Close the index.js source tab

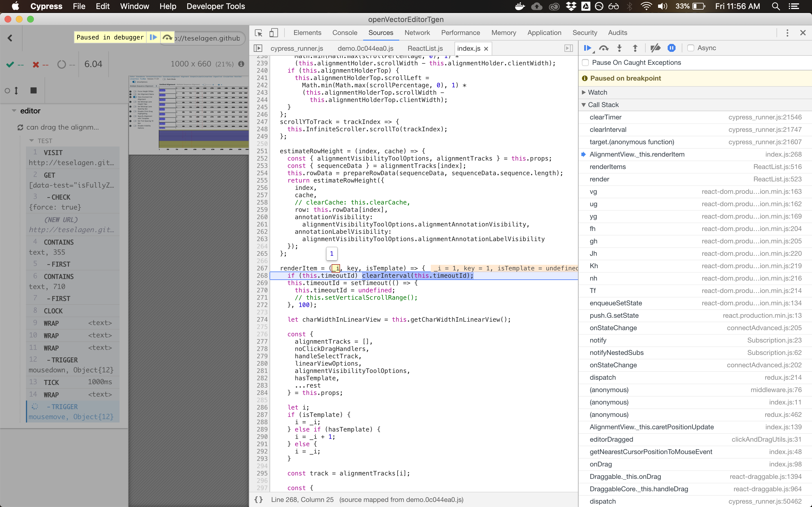coord(486,49)
